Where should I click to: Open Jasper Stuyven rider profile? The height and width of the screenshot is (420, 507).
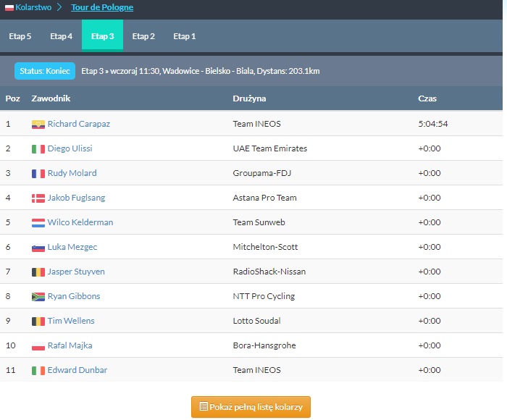pos(76,272)
